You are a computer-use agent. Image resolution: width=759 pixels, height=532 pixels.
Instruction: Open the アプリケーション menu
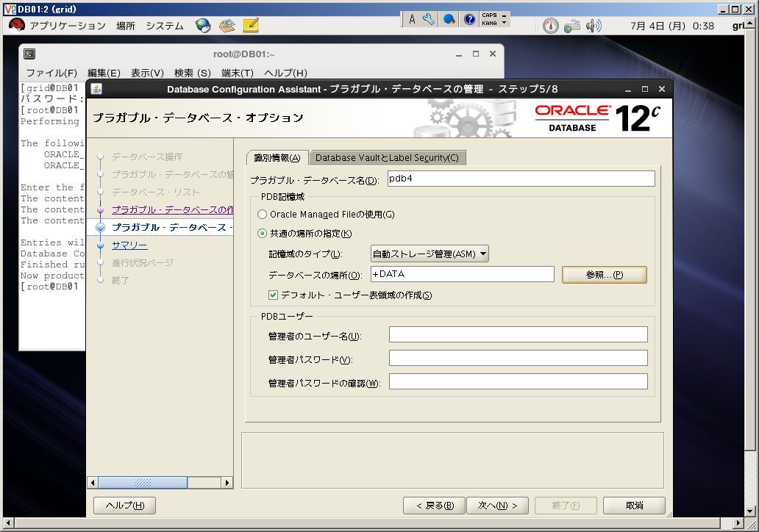pyautogui.click(x=68, y=26)
